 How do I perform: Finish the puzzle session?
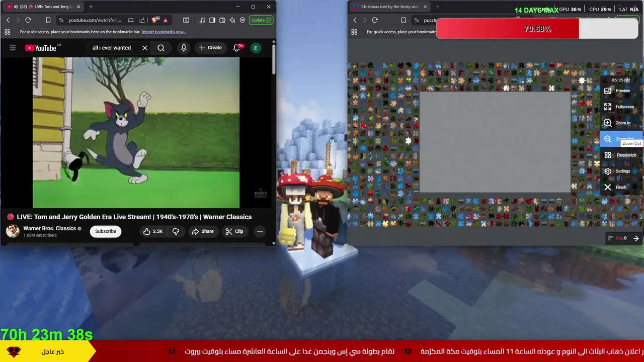[x=621, y=188]
